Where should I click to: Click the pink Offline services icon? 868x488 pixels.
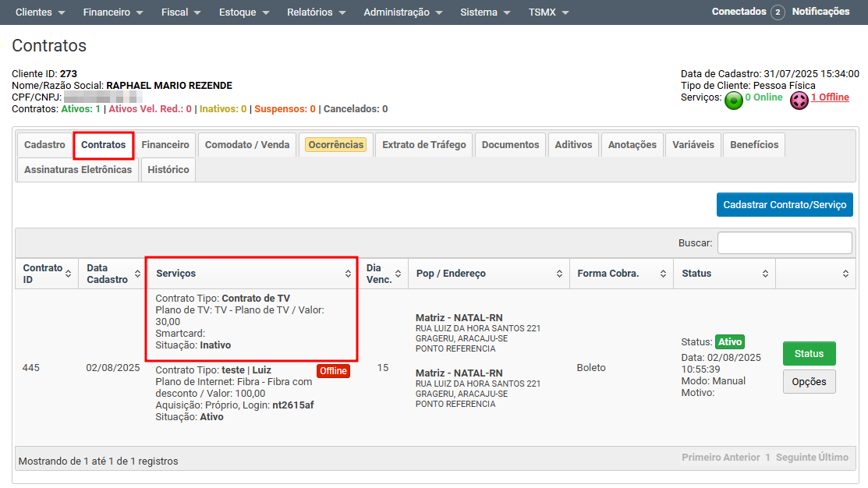tap(799, 101)
